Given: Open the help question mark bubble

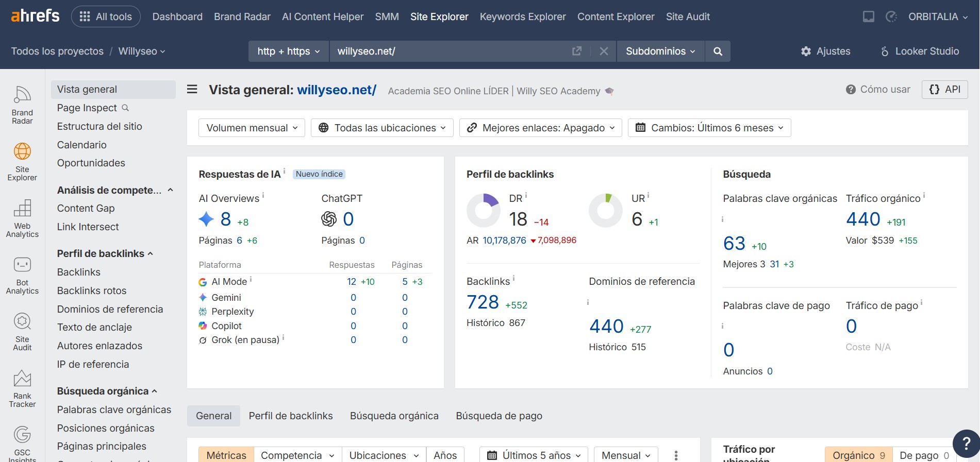Looking at the screenshot, I should coord(967,443).
